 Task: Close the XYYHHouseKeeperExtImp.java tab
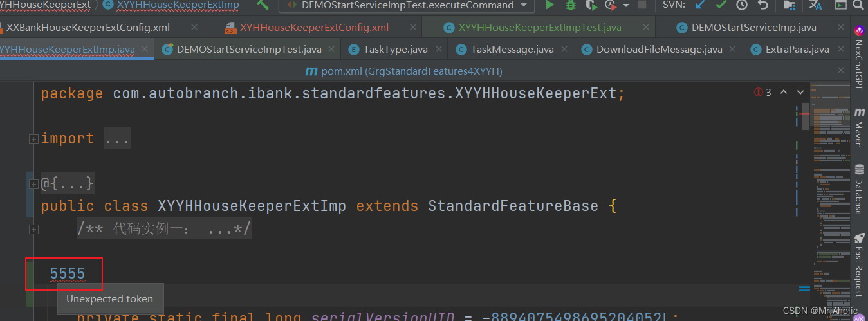145,50
